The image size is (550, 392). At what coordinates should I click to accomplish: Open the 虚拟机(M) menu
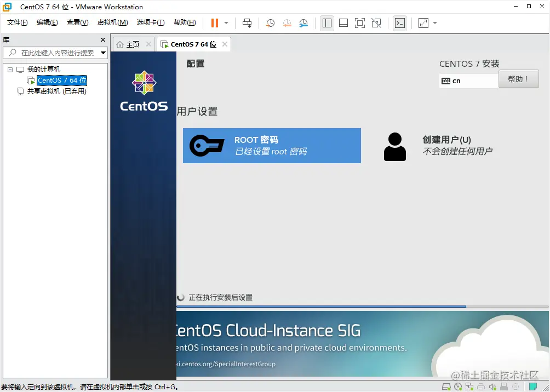pyautogui.click(x=112, y=22)
